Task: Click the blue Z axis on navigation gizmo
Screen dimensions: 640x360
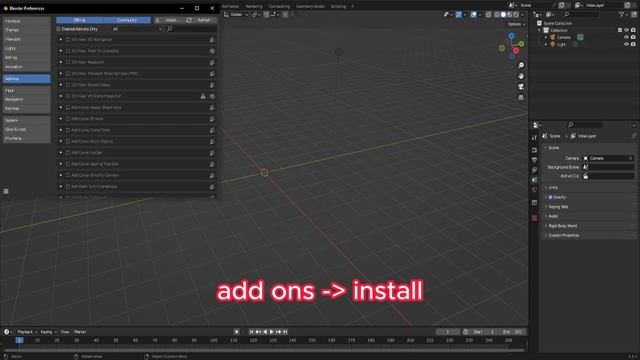Action: pos(511,36)
